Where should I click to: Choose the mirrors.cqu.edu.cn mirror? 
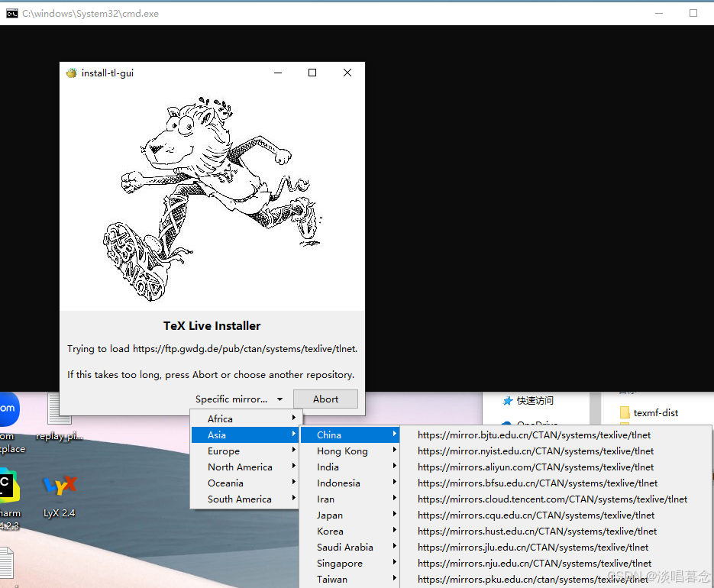(555, 515)
